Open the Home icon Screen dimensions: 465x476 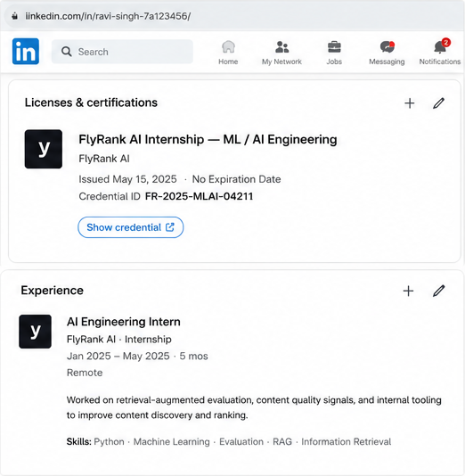click(228, 47)
